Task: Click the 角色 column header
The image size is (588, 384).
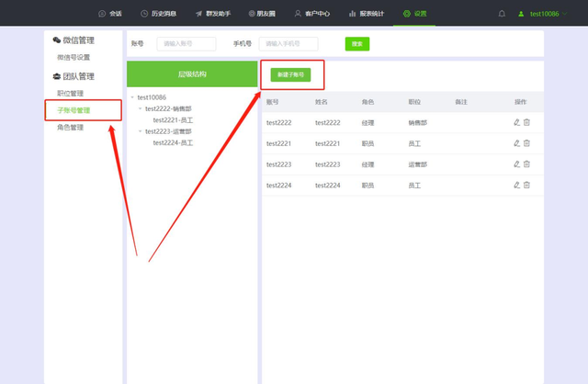Action: point(367,102)
